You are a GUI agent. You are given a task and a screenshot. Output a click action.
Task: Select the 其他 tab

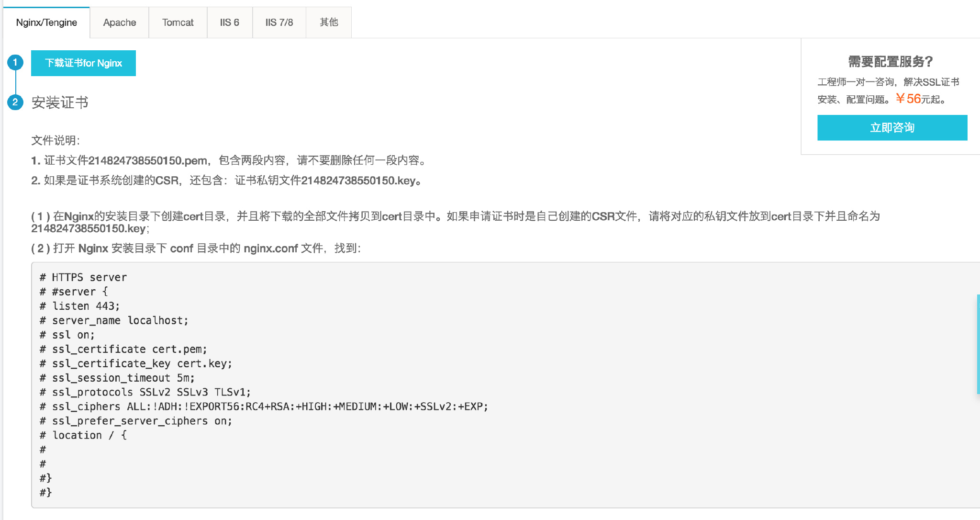point(329,23)
